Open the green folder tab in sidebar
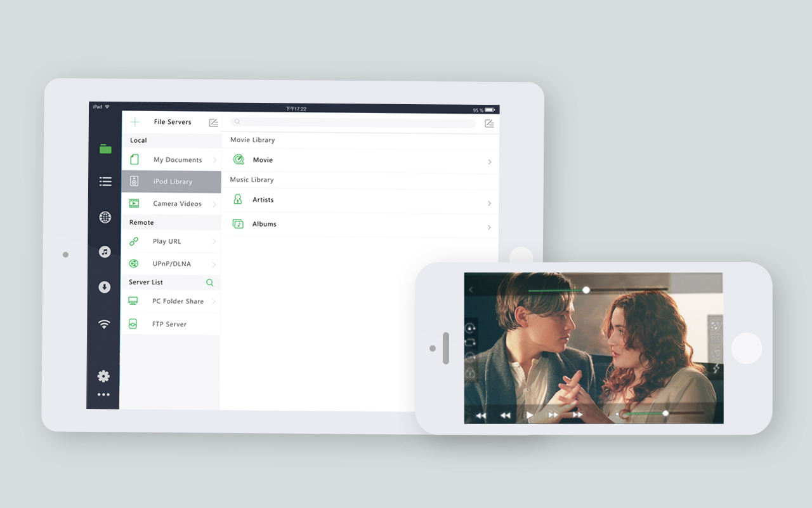 (x=105, y=149)
